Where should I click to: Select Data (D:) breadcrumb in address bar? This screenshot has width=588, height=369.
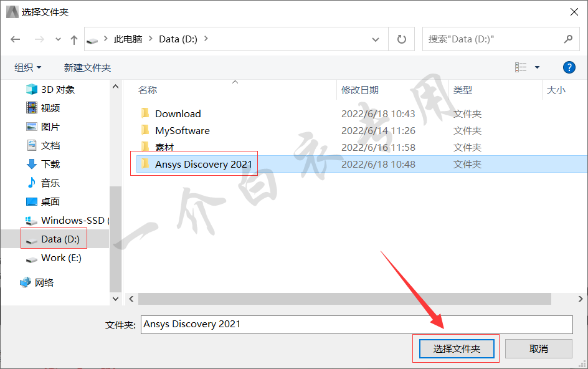[178, 39]
